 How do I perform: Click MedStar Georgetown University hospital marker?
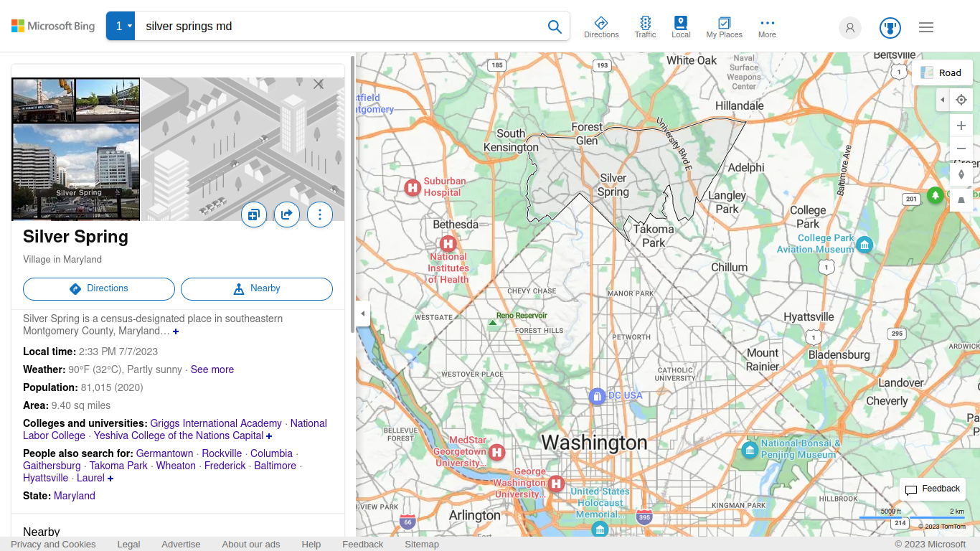(496, 453)
